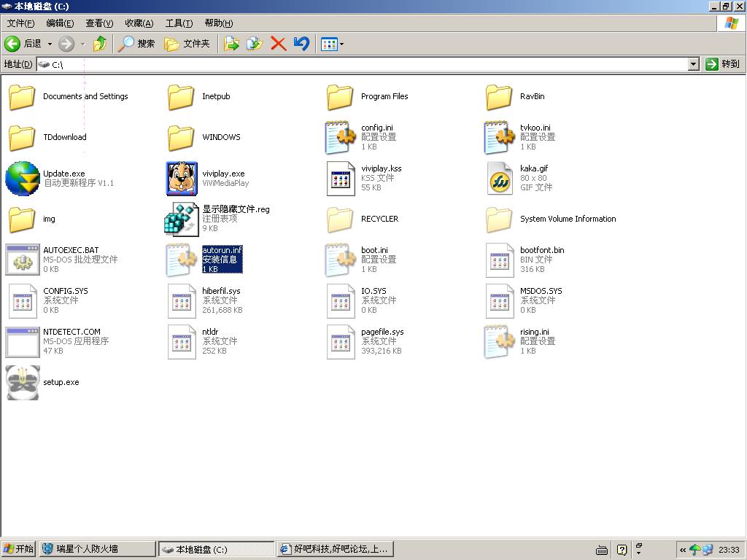Expand the Back button history arrow
This screenshot has width=747, height=560.
click(50, 44)
